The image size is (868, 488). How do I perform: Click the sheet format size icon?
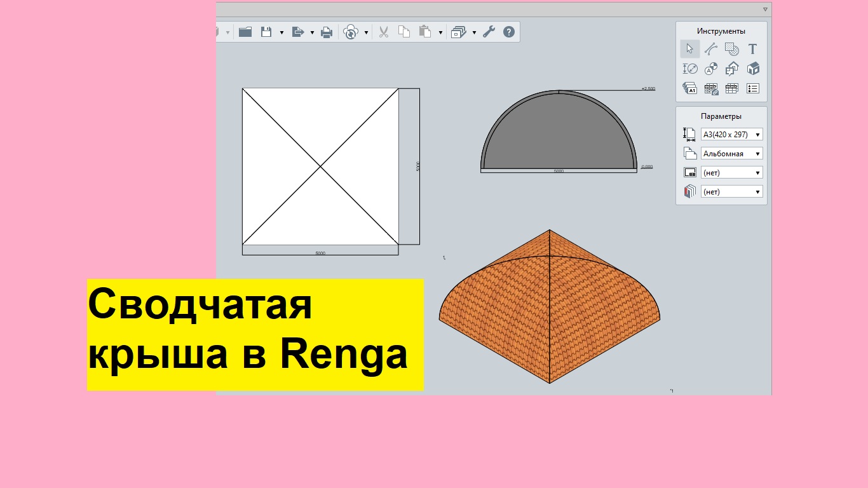click(689, 134)
